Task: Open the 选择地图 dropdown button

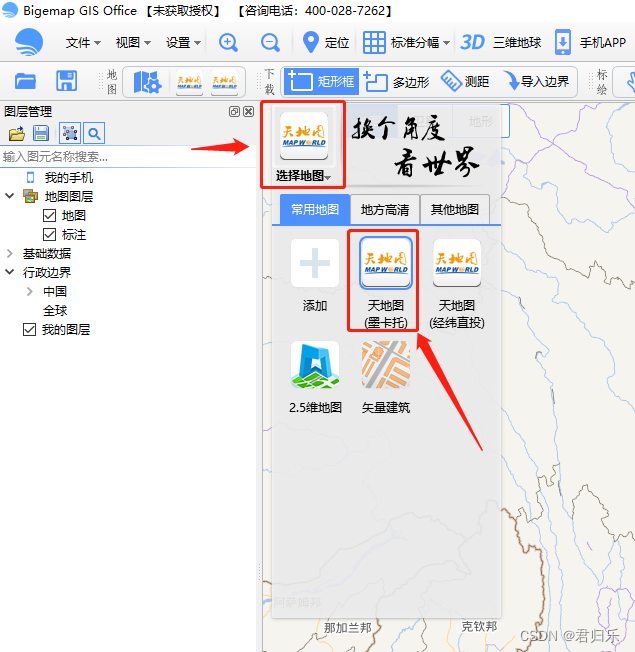Action: click(x=303, y=146)
